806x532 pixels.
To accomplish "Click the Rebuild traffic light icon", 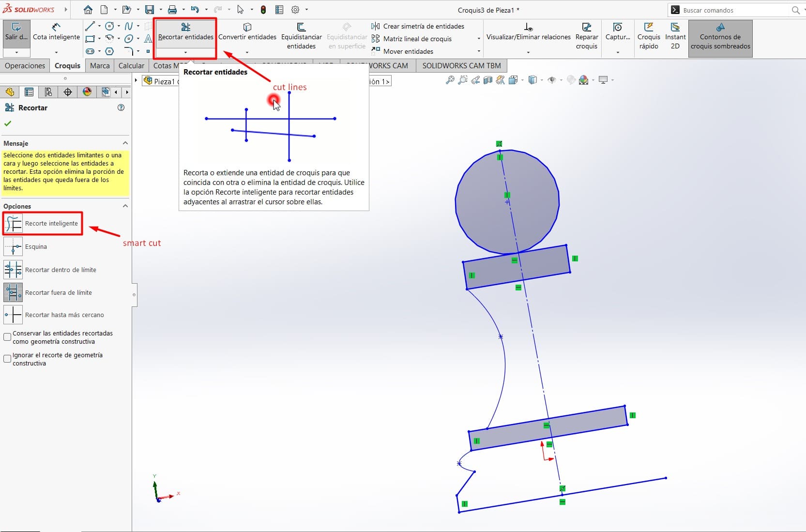I will (263, 10).
